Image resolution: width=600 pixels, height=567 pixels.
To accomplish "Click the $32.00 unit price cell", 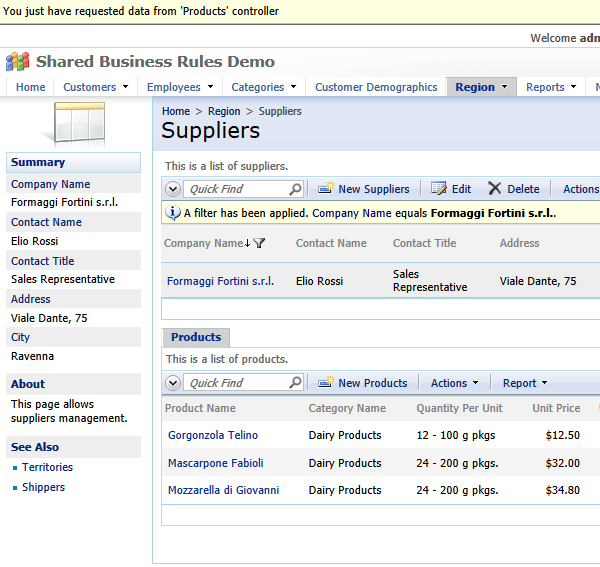I will click(562, 463).
